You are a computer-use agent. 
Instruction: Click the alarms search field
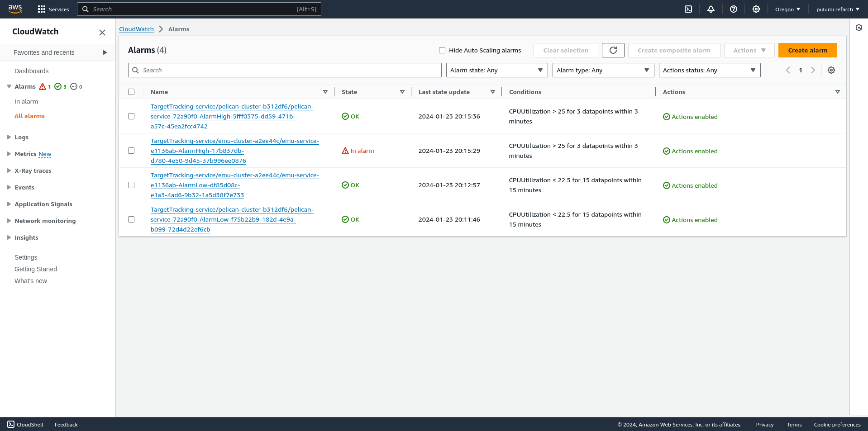285,70
